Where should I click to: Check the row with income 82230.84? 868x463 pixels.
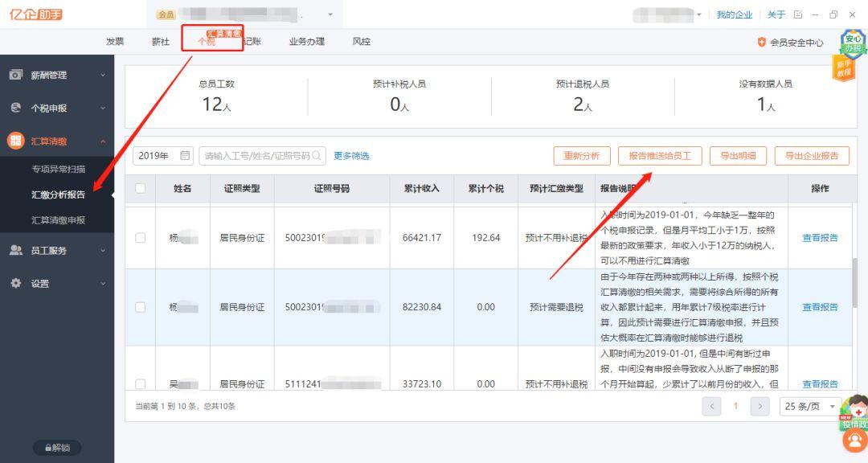click(x=141, y=307)
